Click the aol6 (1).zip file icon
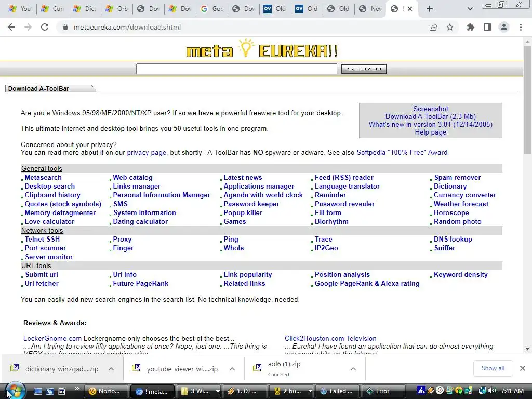Screen dimensions: 532x399 coord(258,368)
